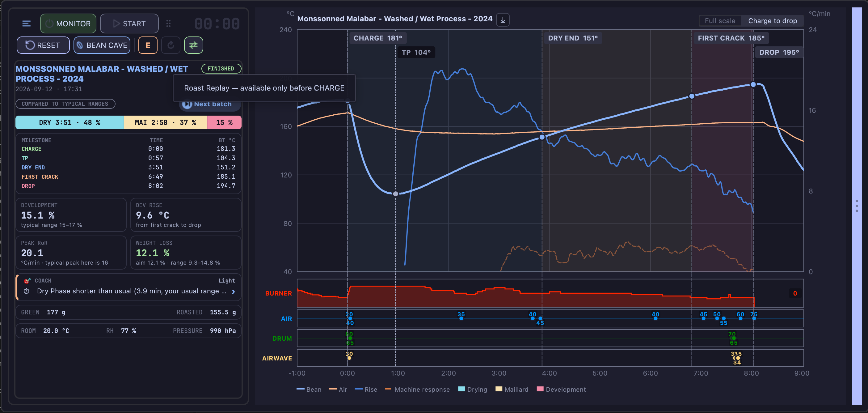Image resolution: width=868 pixels, height=413 pixels.
Task: Click the RESET button
Action: coord(43,45)
